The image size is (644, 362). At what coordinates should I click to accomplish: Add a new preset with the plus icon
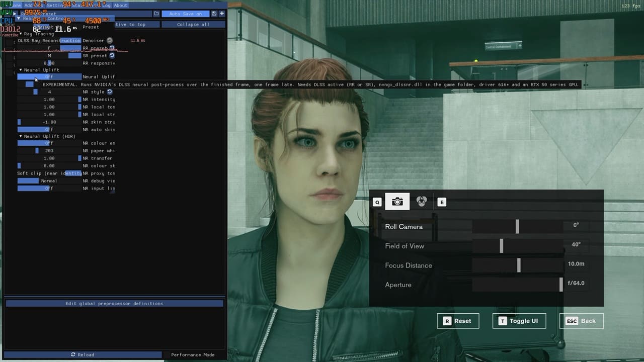tap(221, 14)
